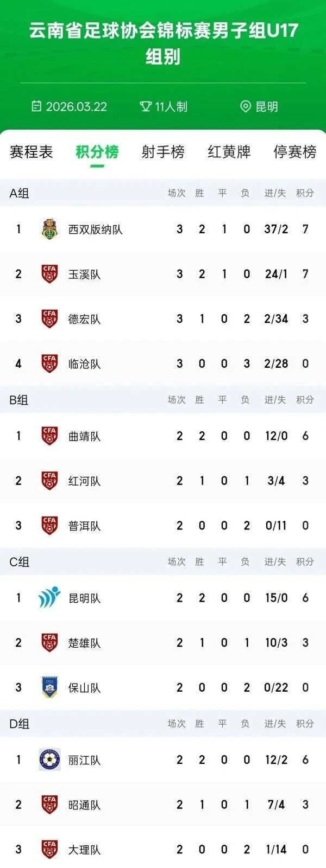Click the Lijiang team round soccer emblem
This screenshot has height=868, width=326.
pyautogui.click(x=49, y=759)
